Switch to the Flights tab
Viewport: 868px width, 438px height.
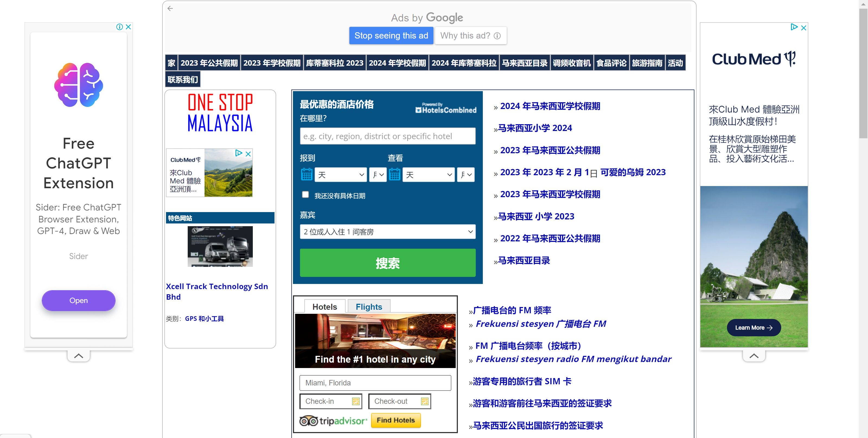(x=369, y=306)
